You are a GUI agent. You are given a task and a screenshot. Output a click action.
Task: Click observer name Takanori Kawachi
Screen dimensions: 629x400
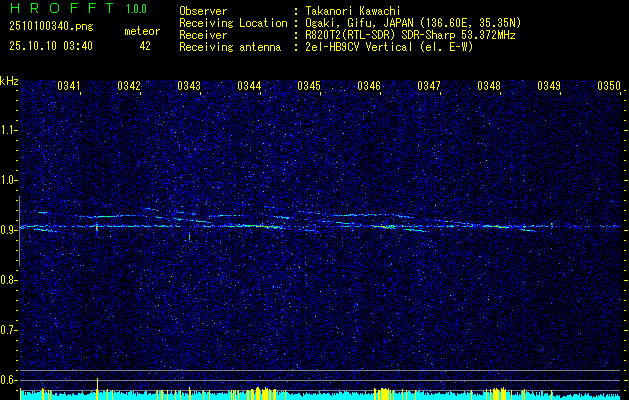[352, 11]
